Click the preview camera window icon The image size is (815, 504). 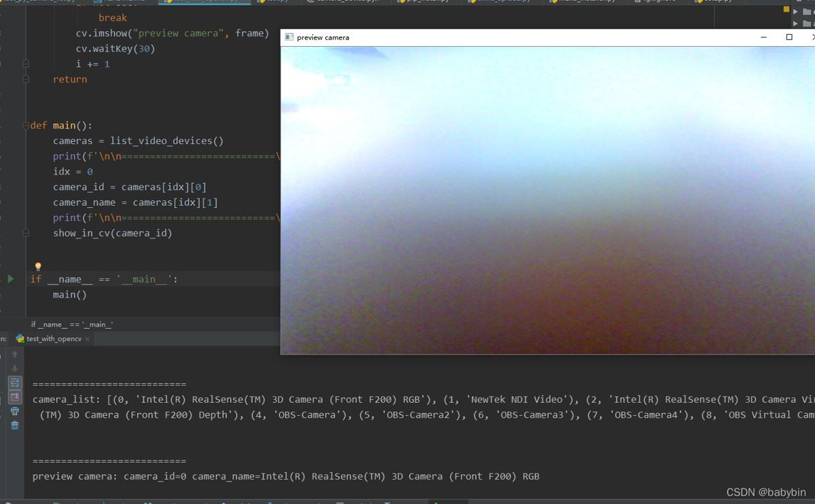pyautogui.click(x=289, y=37)
